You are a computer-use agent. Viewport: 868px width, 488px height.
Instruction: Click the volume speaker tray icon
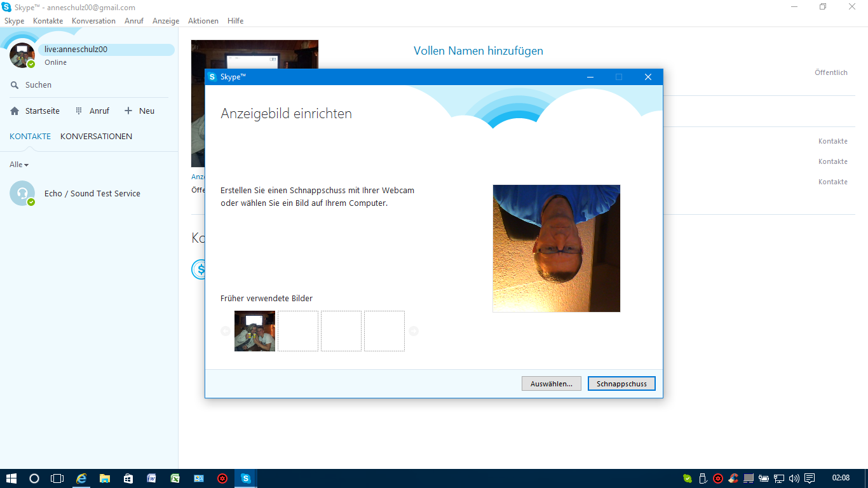(794, 478)
